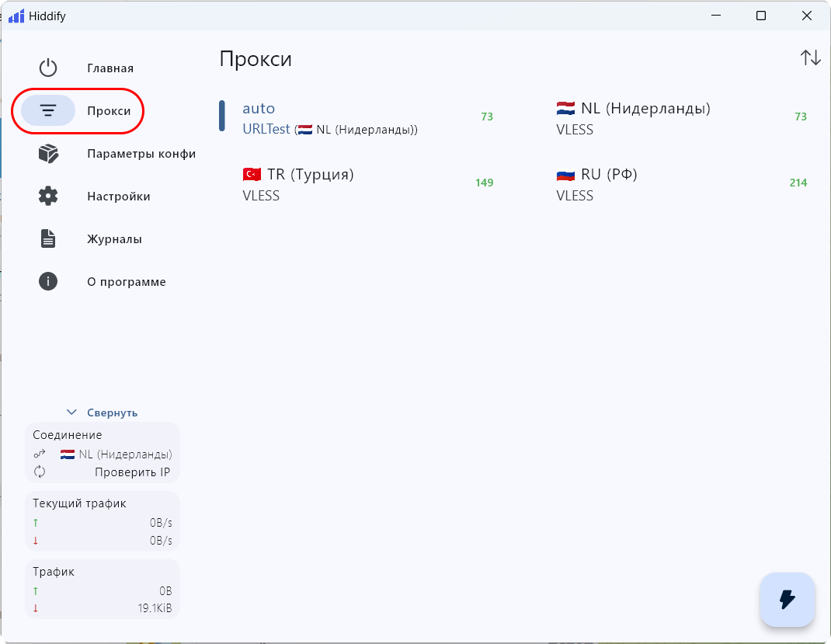Open proxy sorting with the arrows icon
Screen dimensions: 831x644
[810, 57]
